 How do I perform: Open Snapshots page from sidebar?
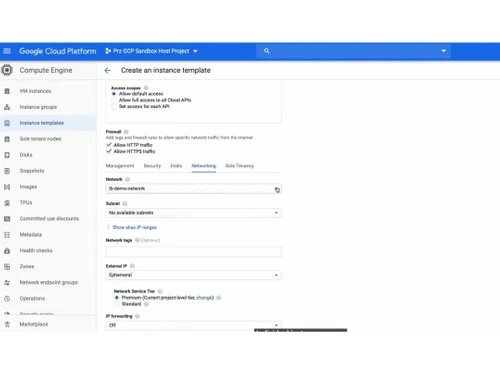pos(32,171)
